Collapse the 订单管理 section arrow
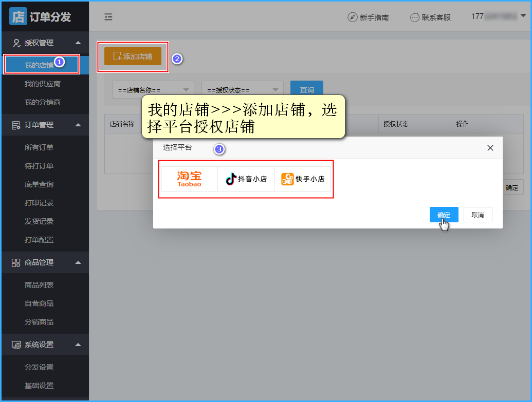Viewport: 532px width, 402px height. pyautogui.click(x=78, y=125)
